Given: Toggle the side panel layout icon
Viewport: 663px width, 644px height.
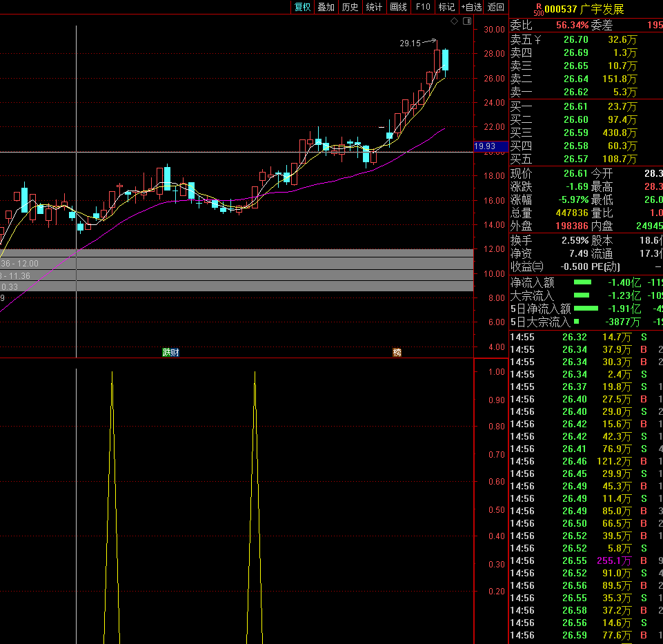Looking at the screenshot, I should click(467, 21).
